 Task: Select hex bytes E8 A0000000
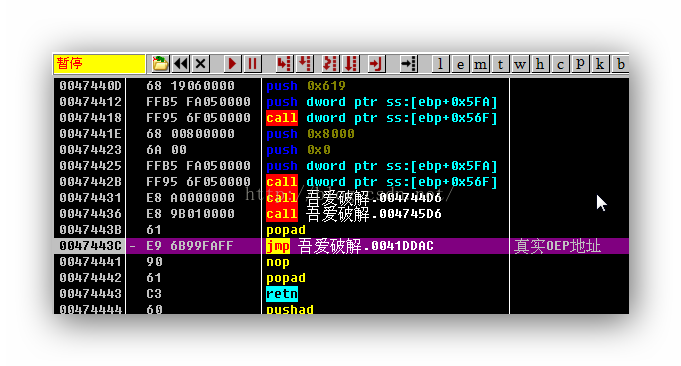click(x=190, y=198)
